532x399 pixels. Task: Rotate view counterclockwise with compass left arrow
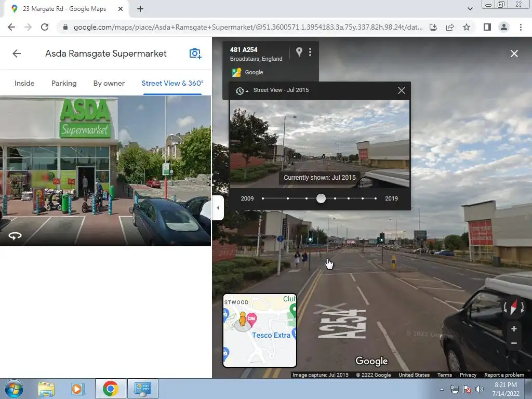click(x=505, y=307)
